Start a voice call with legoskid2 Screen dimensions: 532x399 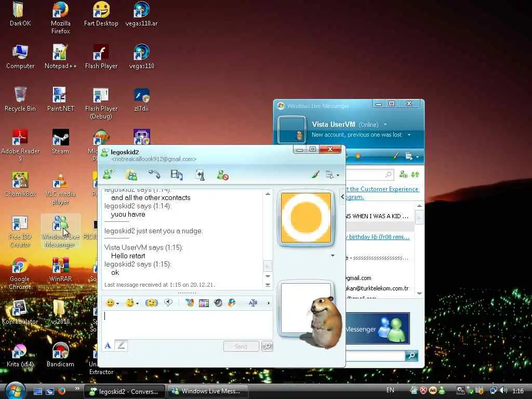pyautogui.click(x=154, y=175)
